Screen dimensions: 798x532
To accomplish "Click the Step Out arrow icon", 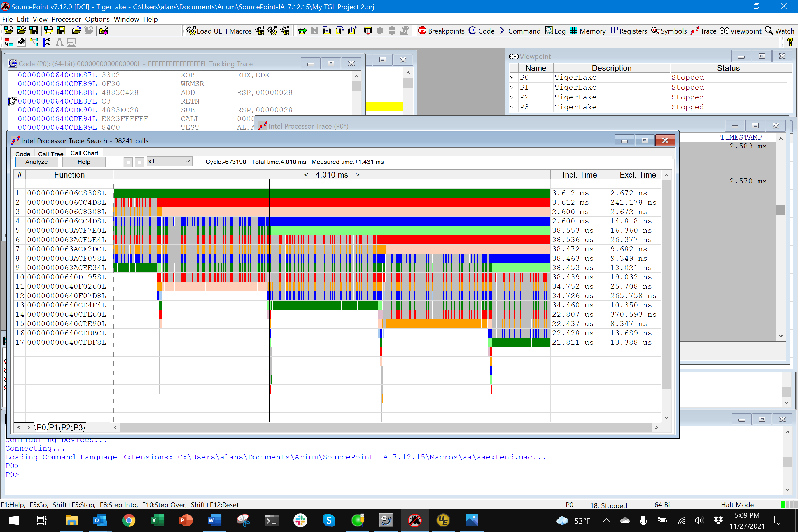I will point(352,31).
